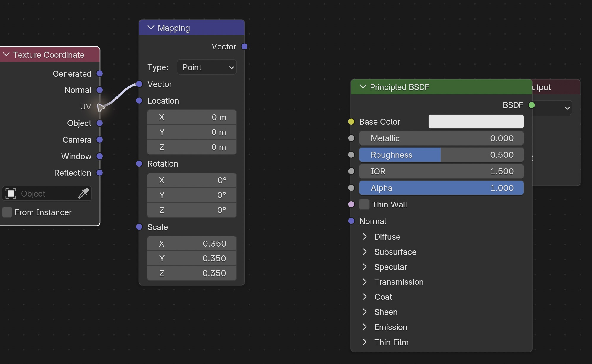The height and width of the screenshot is (364, 592).
Task: Collapse the Texture Coordinate node
Action: [6, 55]
